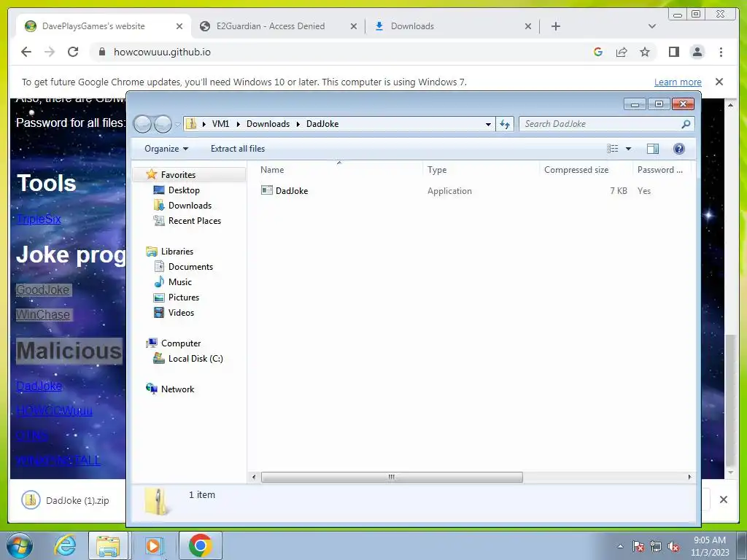Select Pictures library
Screen dimensions: 747x560
click(x=183, y=297)
